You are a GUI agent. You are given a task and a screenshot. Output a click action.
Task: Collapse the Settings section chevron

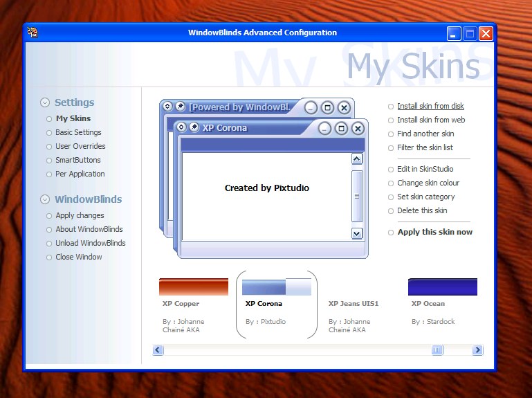[45, 102]
